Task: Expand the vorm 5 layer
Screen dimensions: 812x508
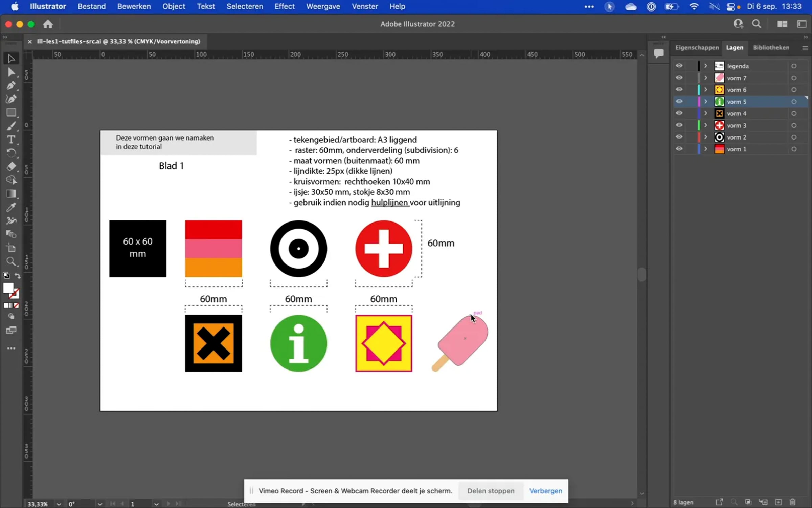Action: (x=706, y=101)
